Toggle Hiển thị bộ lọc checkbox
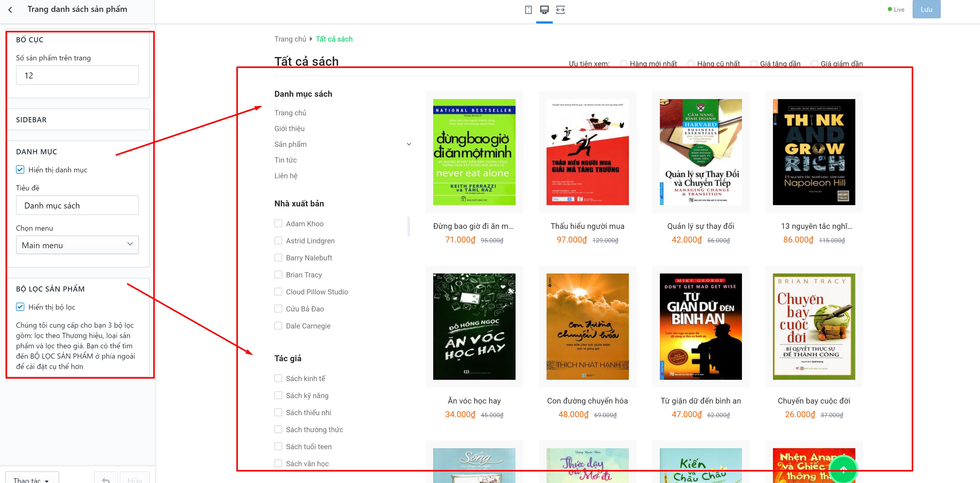 tap(20, 307)
